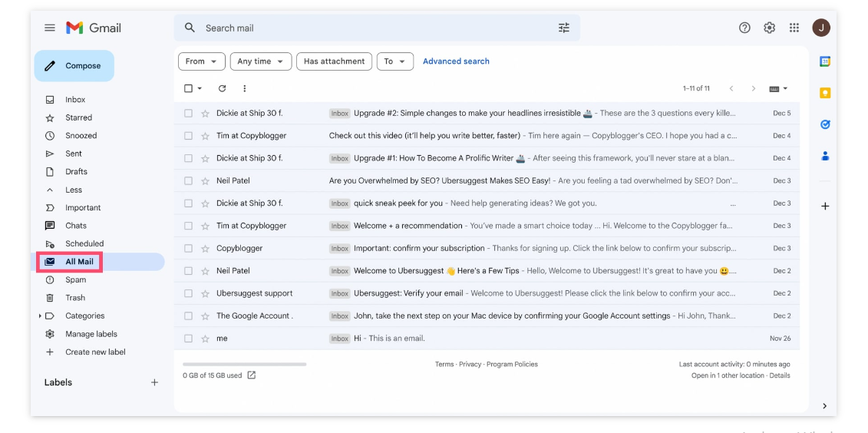Open Google apps grid
The height and width of the screenshot is (433, 868).
[794, 28]
